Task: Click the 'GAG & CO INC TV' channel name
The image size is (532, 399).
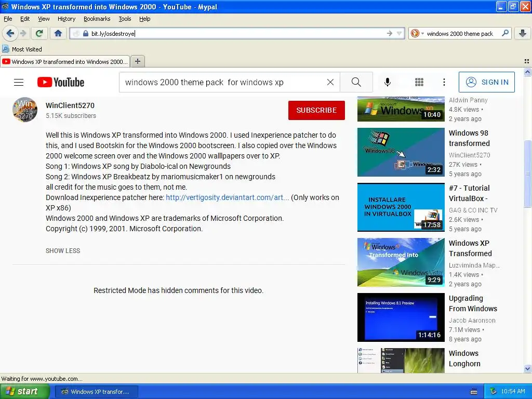Action: [x=473, y=210]
